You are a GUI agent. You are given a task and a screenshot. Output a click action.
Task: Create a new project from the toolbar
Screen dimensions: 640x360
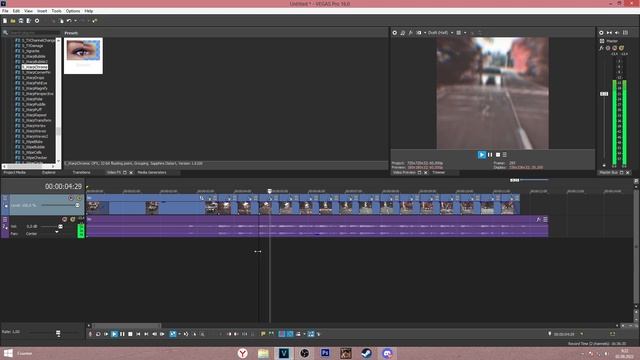tap(5, 21)
